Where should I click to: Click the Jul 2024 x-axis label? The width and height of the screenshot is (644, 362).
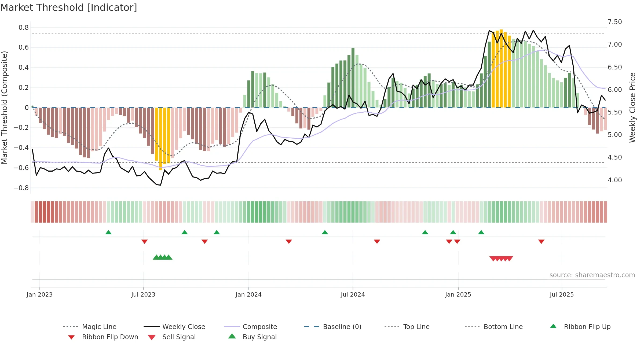coord(353,294)
